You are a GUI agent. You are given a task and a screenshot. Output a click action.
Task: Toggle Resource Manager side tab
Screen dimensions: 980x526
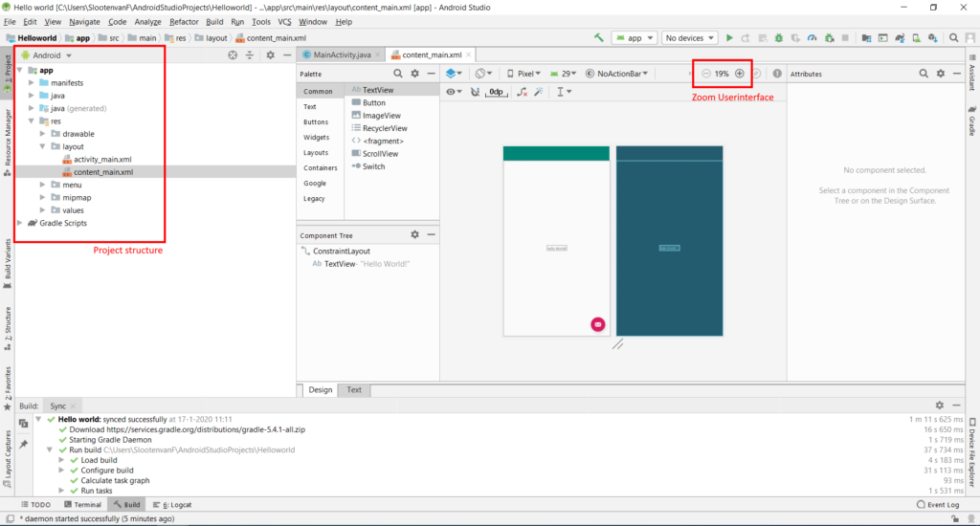click(8, 142)
